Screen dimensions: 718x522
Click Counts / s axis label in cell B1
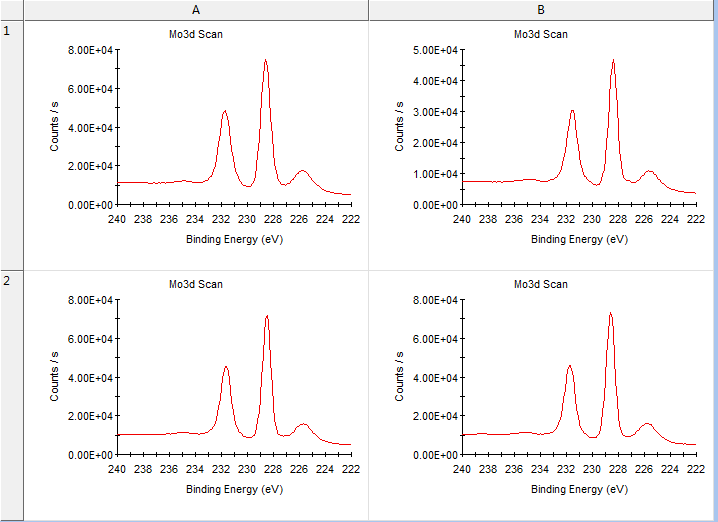click(399, 127)
